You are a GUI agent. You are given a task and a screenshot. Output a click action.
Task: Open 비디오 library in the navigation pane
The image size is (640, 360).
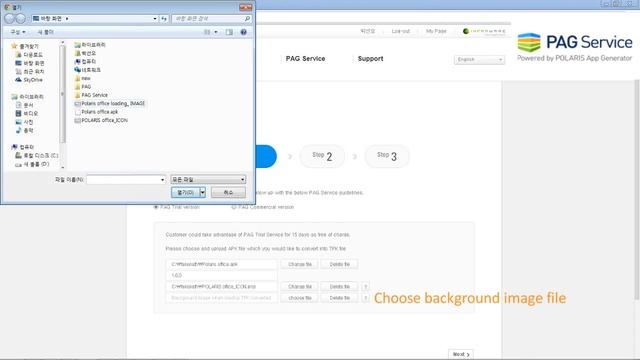pyautogui.click(x=27, y=113)
